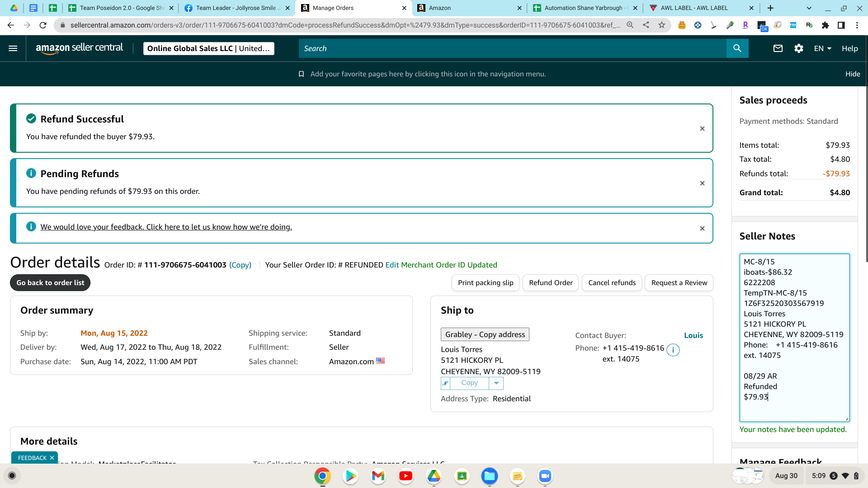Open Zoom from the shelf
The height and width of the screenshot is (488, 868).
point(545,476)
